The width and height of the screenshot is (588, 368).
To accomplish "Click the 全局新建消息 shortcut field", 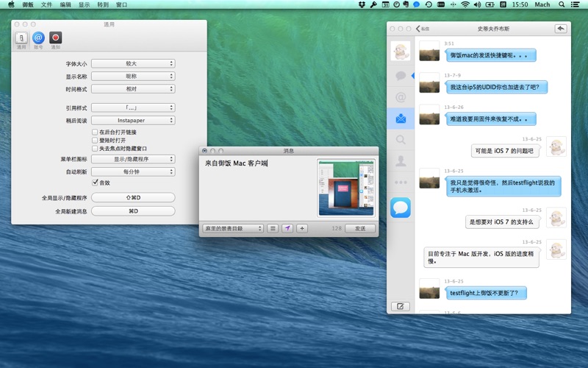I will [133, 211].
